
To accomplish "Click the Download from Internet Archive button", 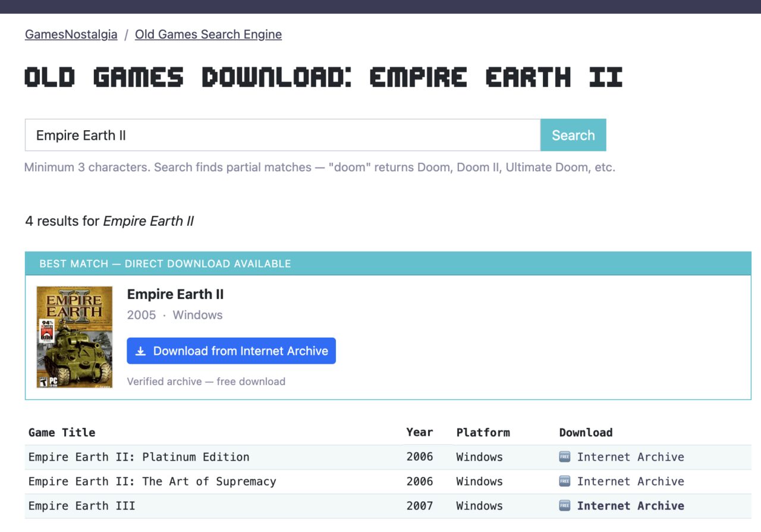I will [x=231, y=351].
